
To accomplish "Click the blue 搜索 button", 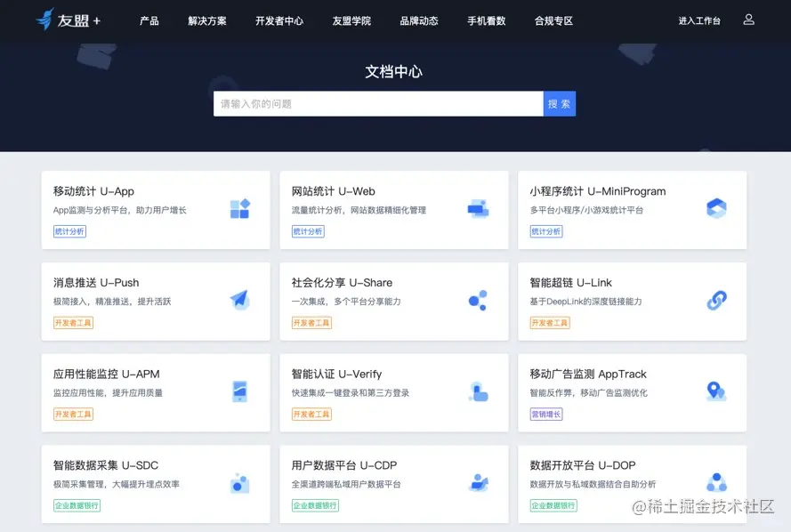I will click(560, 104).
